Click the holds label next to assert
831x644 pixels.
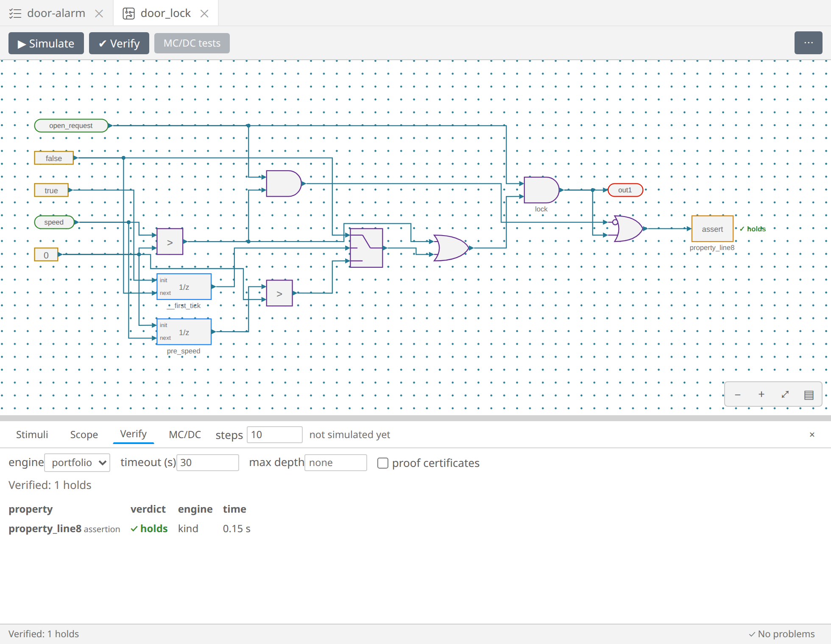coord(753,229)
